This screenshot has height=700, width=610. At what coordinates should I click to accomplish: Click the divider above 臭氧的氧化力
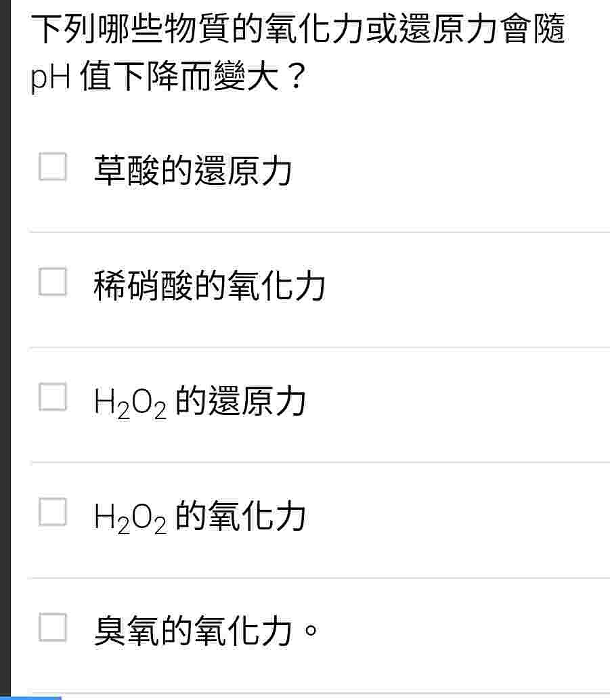point(319,577)
